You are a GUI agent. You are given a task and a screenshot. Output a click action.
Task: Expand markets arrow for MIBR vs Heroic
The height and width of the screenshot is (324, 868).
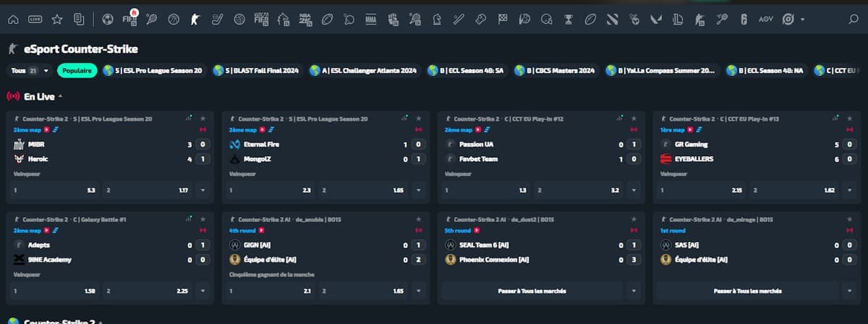tap(203, 190)
